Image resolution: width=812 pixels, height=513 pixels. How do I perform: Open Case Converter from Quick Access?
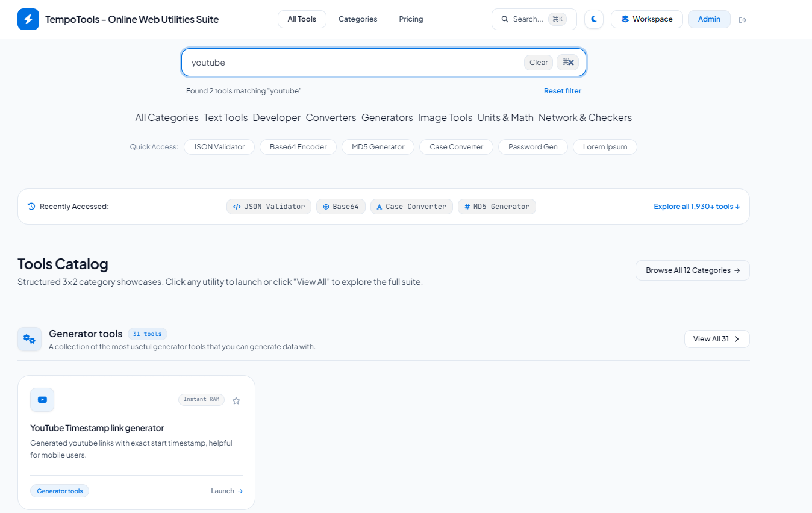pos(457,147)
